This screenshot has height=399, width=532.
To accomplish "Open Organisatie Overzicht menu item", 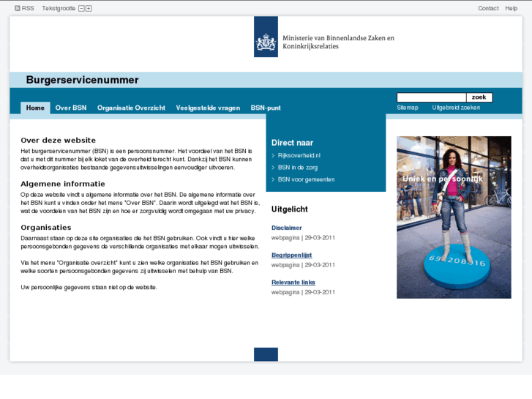I will [131, 108].
